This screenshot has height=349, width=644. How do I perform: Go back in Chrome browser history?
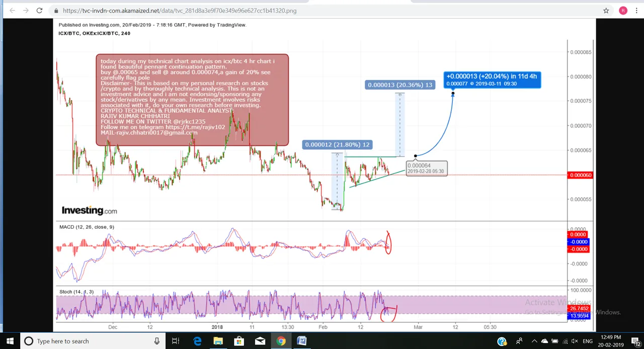(12, 11)
